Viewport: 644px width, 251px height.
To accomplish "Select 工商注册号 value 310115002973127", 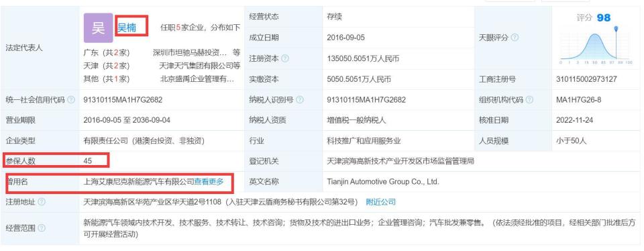I will tap(586, 79).
